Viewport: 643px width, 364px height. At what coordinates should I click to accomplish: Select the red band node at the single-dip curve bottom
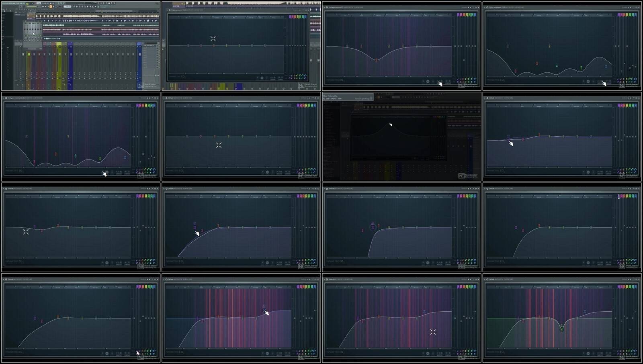click(x=376, y=60)
